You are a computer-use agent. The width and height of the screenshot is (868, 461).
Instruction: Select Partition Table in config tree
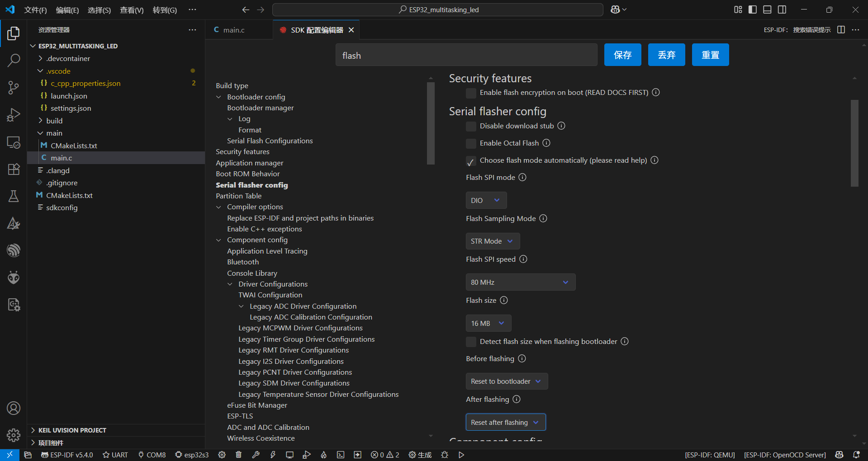(239, 196)
